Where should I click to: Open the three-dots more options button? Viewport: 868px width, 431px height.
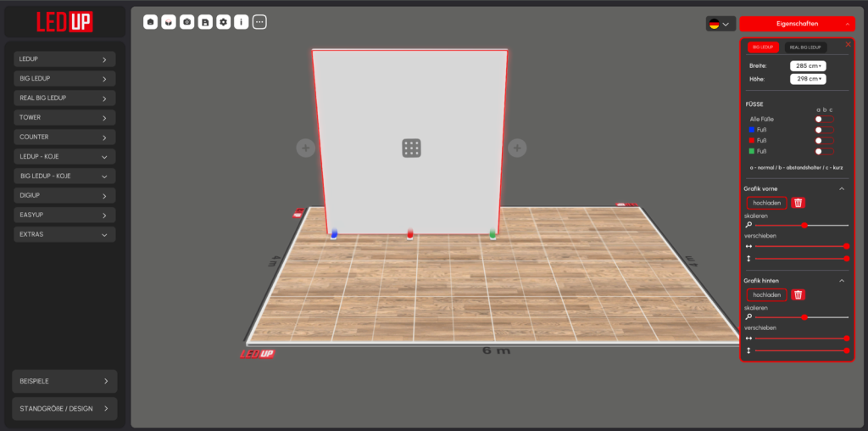click(x=259, y=22)
